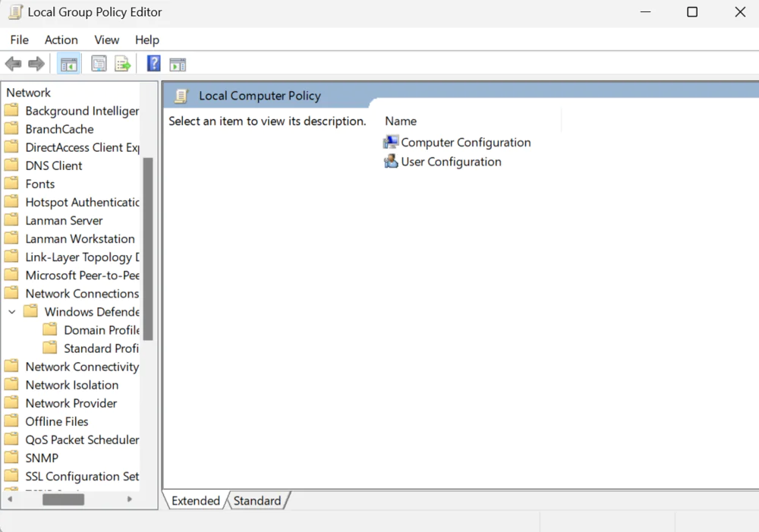
Task: Open Help via the blue question mark icon
Action: click(153, 64)
